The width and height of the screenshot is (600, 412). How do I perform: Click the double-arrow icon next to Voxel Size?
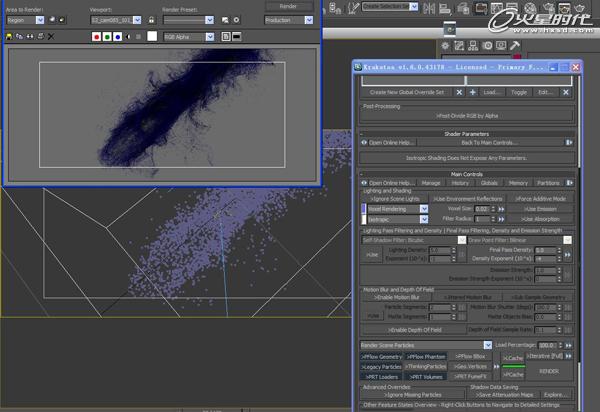(x=500, y=208)
